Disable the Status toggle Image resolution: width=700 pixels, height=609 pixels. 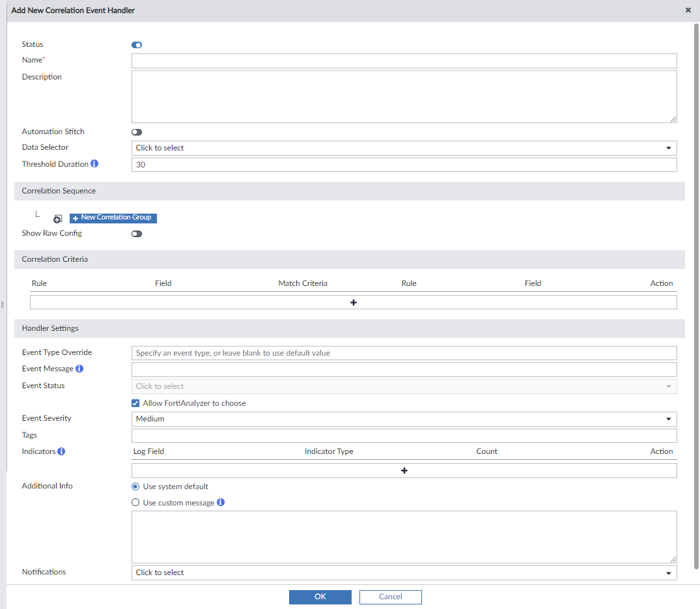pos(136,44)
